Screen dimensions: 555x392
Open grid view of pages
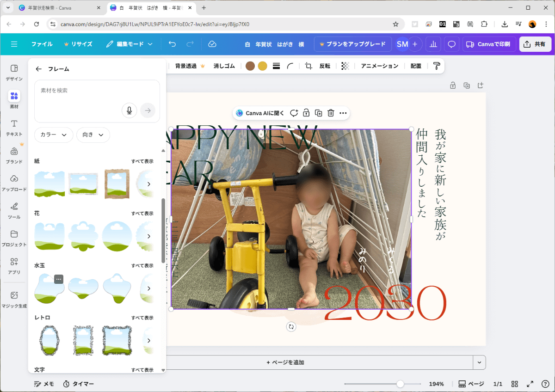pyautogui.click(x=515, y=384)
